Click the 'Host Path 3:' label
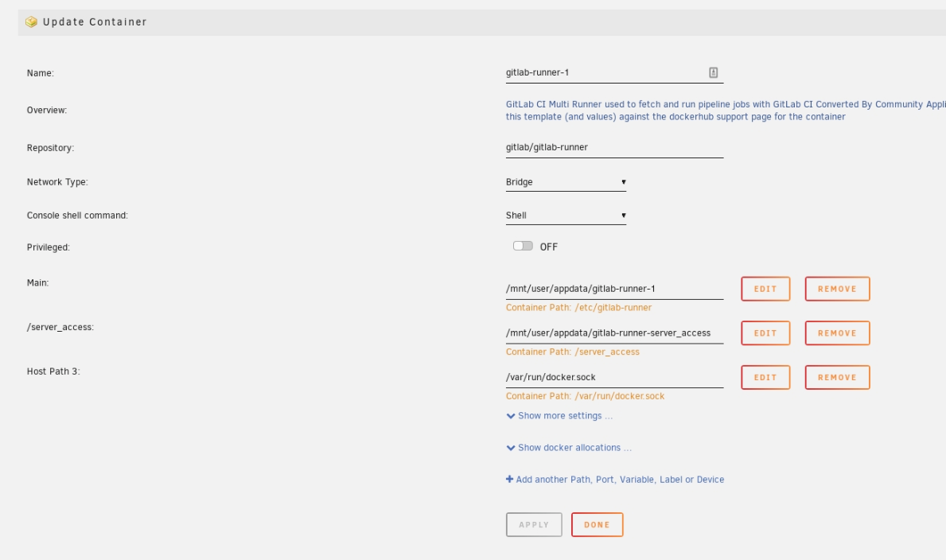Viewport: 946px width, 560px height. pos(53,371)
